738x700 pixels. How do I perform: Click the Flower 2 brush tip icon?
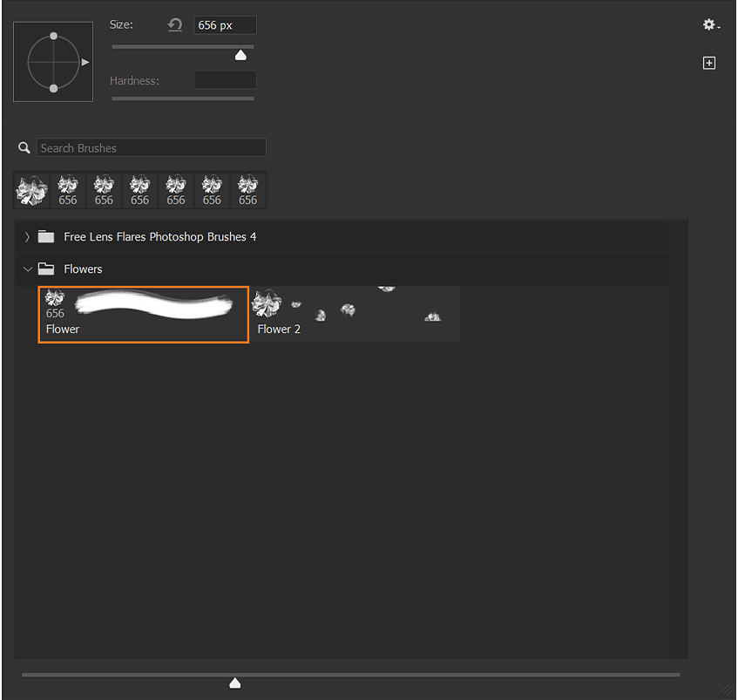pos(267,303)
